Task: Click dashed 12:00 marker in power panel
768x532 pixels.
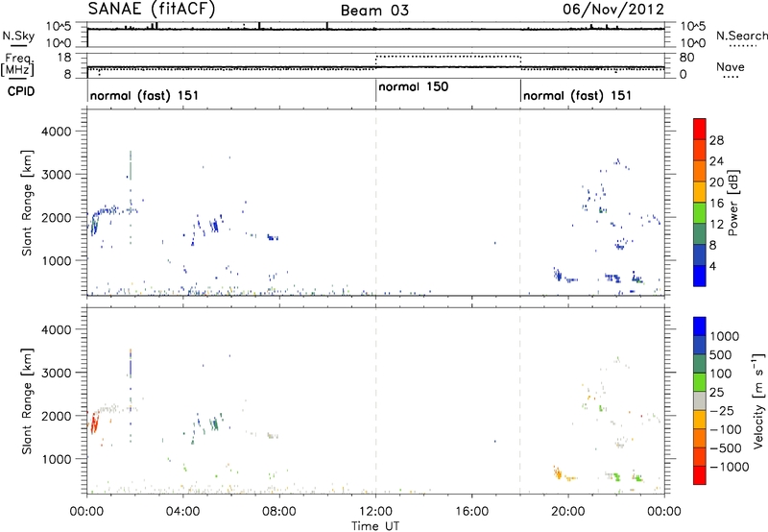Action: point(375,202)
